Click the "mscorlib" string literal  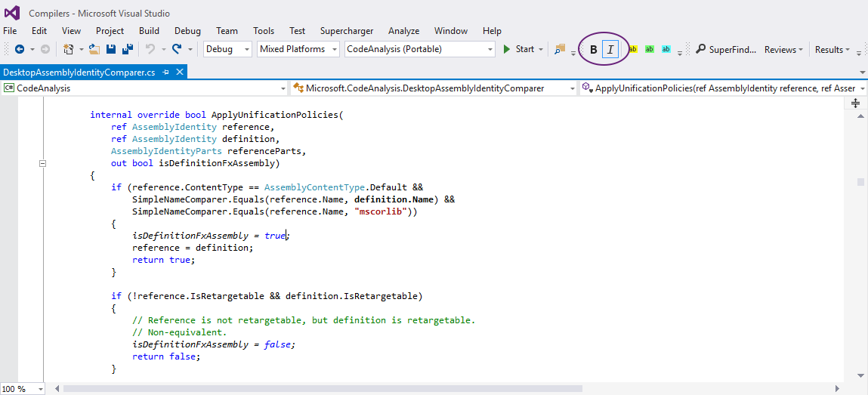(380, 211)
